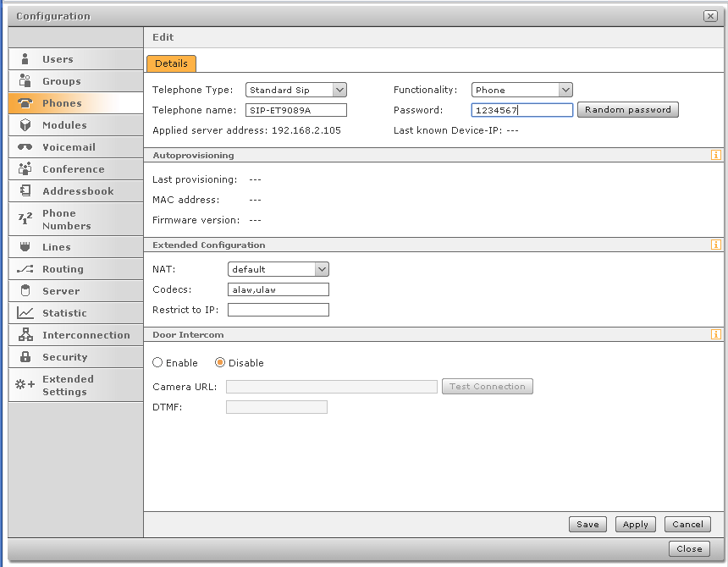Screen dimensions: 728x567
Task: Click the Last provisioning label
Action: point(195,179)
